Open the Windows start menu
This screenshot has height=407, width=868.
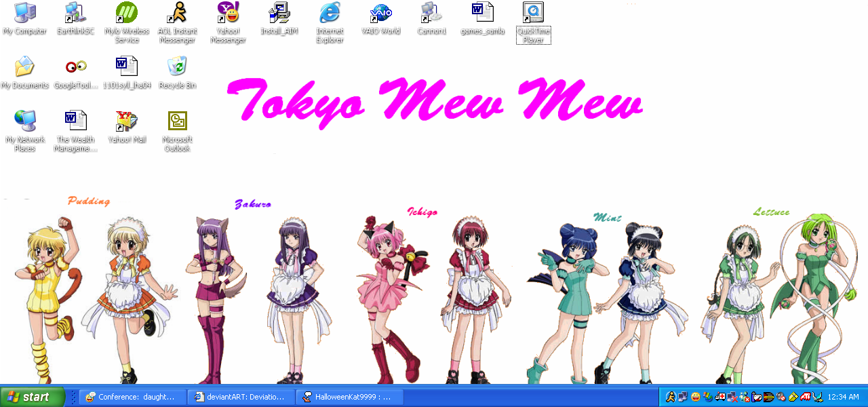click(33, 397)
